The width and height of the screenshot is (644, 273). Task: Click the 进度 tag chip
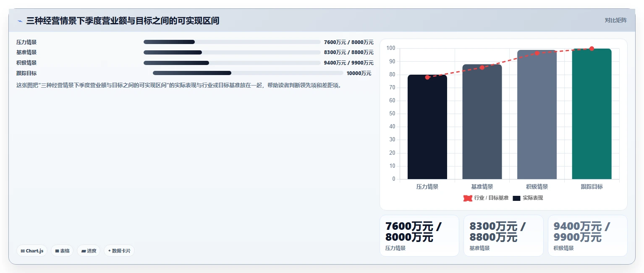pos(89,251)
